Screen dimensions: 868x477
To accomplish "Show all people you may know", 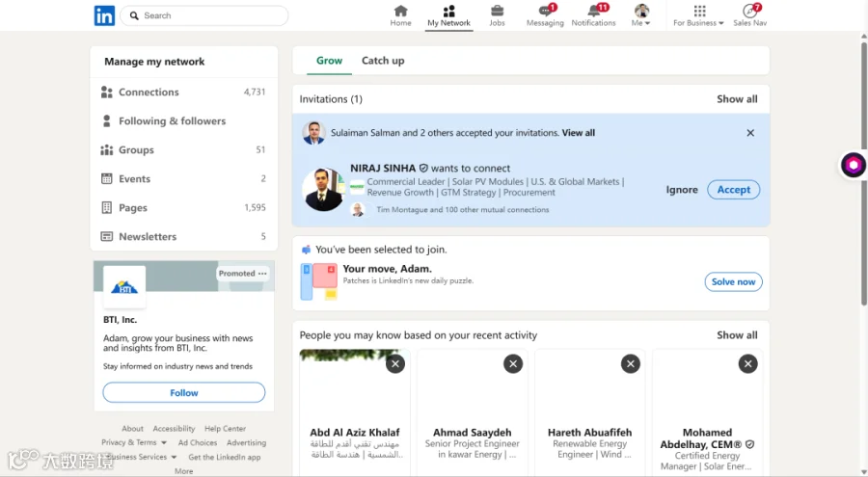I will click(737, 335).
